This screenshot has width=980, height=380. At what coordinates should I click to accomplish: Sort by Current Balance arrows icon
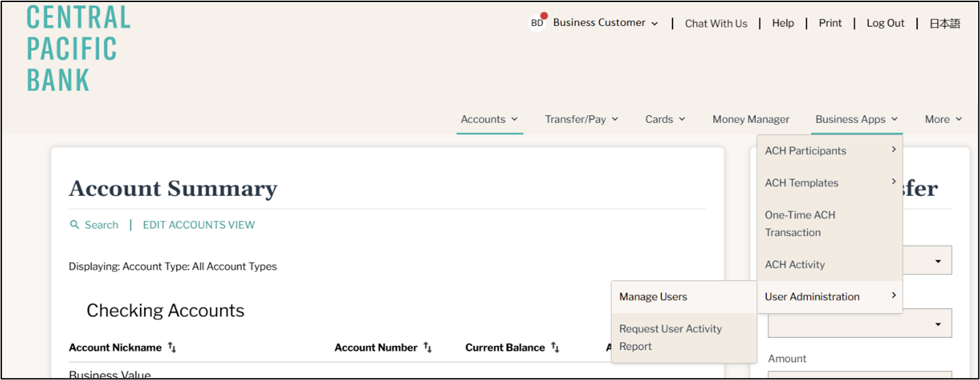[555, 348]
